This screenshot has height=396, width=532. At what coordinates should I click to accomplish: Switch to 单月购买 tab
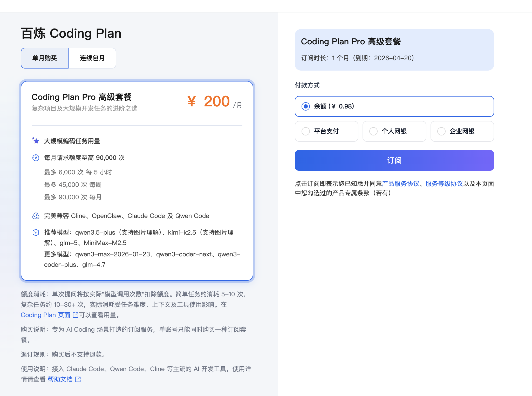[45, 58]
